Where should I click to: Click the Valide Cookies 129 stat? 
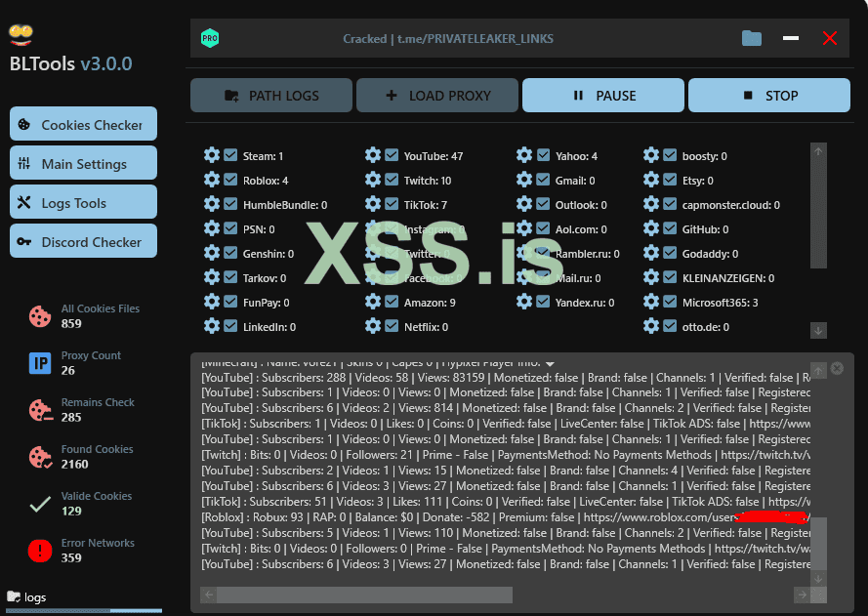[x=81, y=504]
